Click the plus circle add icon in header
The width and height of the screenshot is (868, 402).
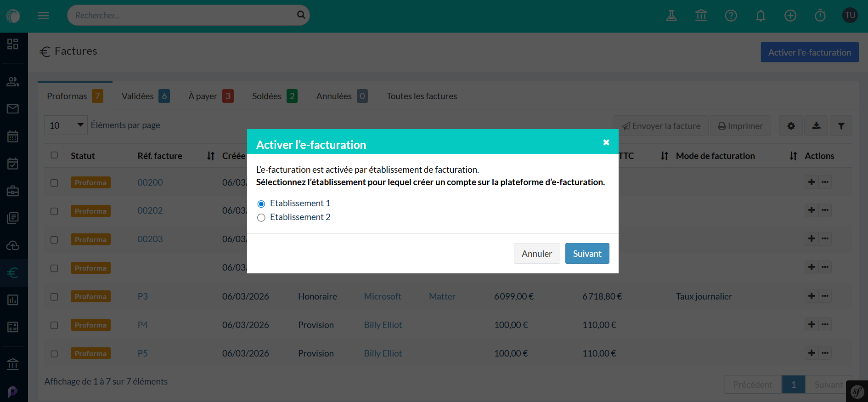click(790, 16)
